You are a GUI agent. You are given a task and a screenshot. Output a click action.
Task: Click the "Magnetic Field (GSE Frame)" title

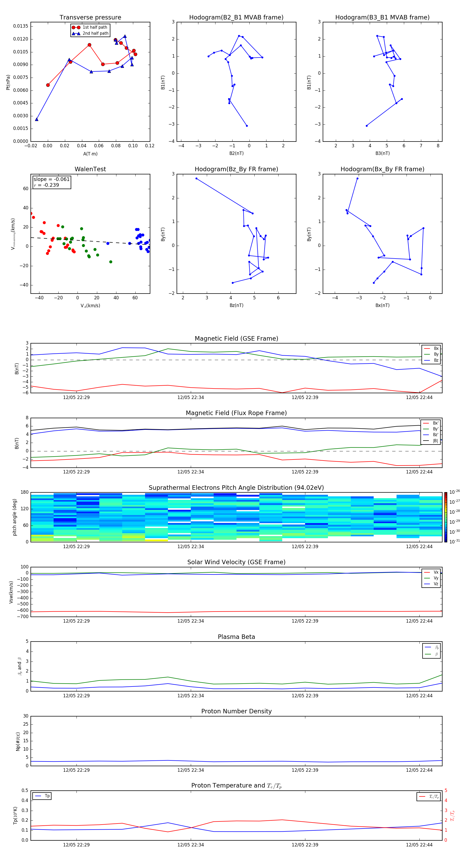click(x=236, y=339)
